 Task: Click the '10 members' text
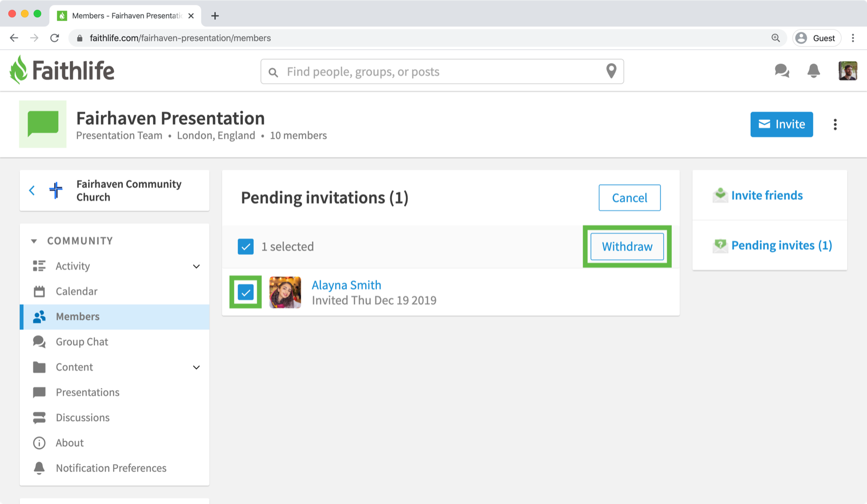298,136
